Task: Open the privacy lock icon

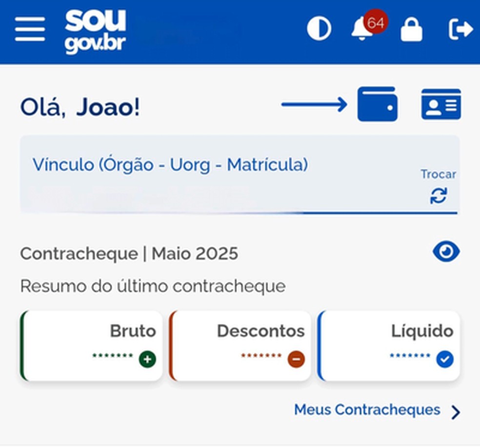Action: [x=411, y=28]
